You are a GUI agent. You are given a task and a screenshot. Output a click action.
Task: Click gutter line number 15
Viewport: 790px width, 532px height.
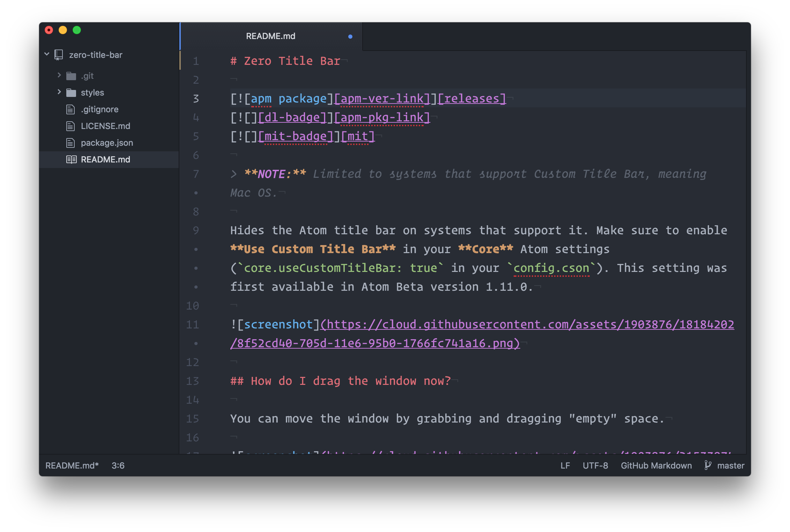[x=193, y=419]
